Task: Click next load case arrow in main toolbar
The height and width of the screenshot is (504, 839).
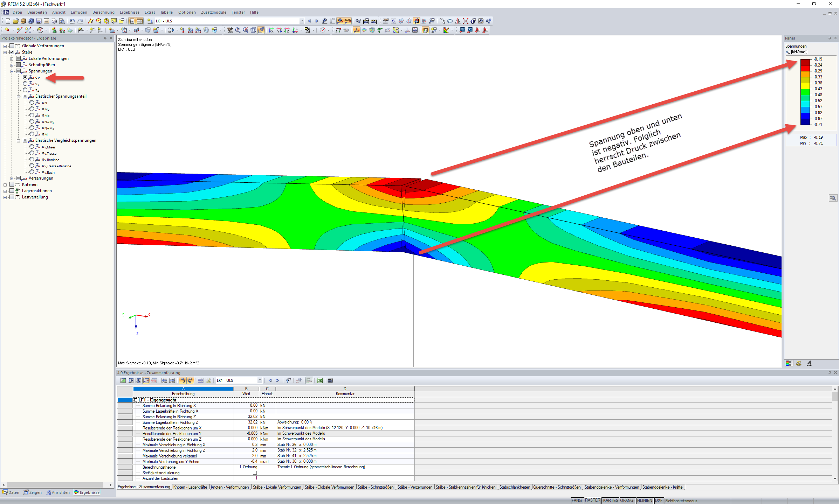Action: pos(317,21)
